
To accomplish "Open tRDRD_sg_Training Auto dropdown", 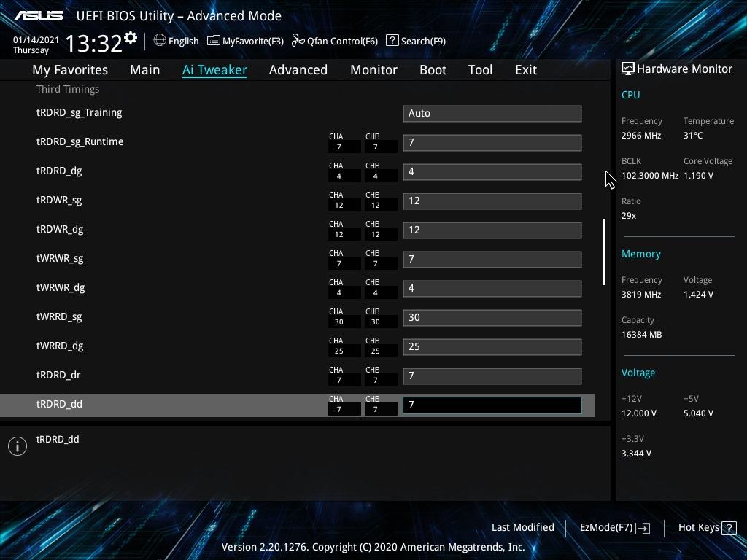I will click(492, 113).
